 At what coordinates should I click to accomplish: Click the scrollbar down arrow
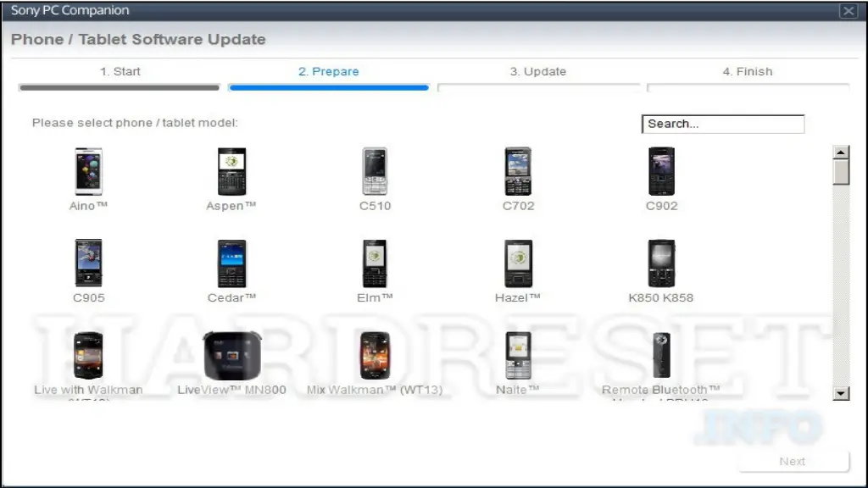tap(841, 393)
